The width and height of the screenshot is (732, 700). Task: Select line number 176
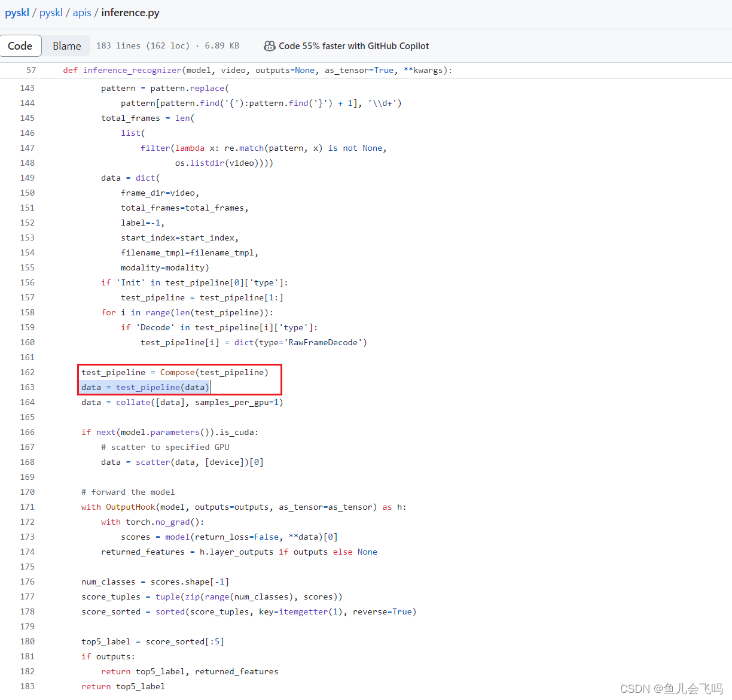[x=27, y=581]
